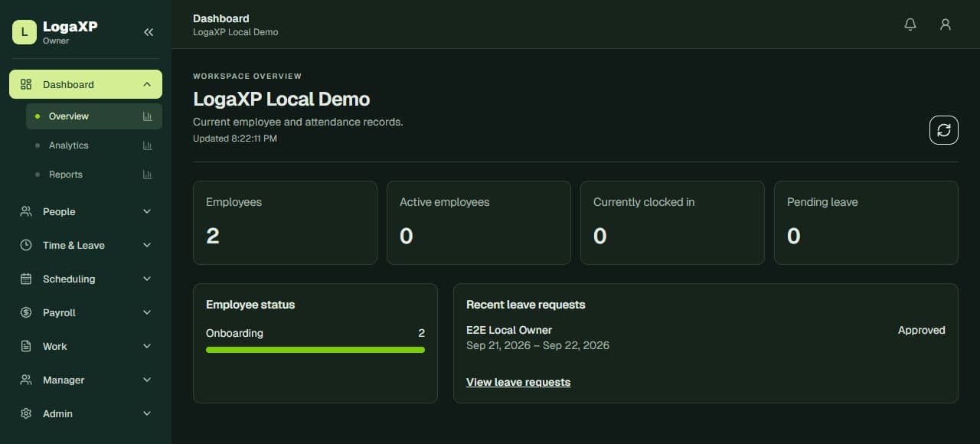Open the Time & Leave menu label
Screen dimensions: 980x444
coord(73,245)
